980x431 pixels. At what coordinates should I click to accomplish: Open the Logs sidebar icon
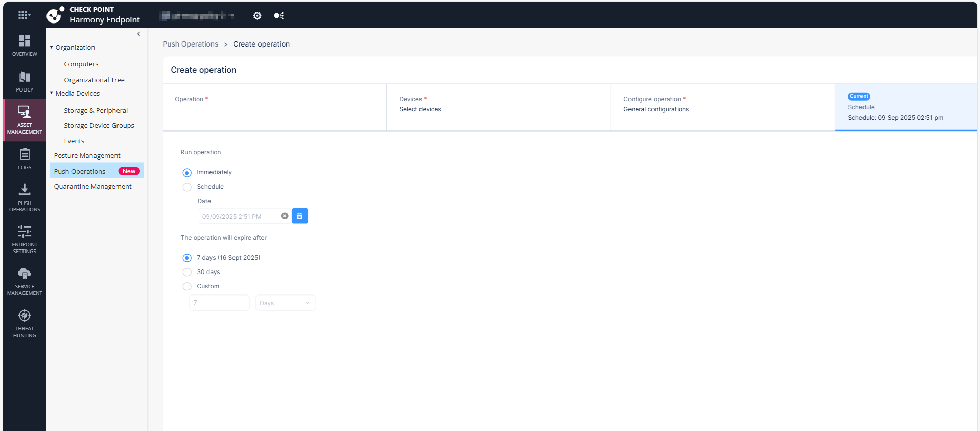(x=25, y=155)
